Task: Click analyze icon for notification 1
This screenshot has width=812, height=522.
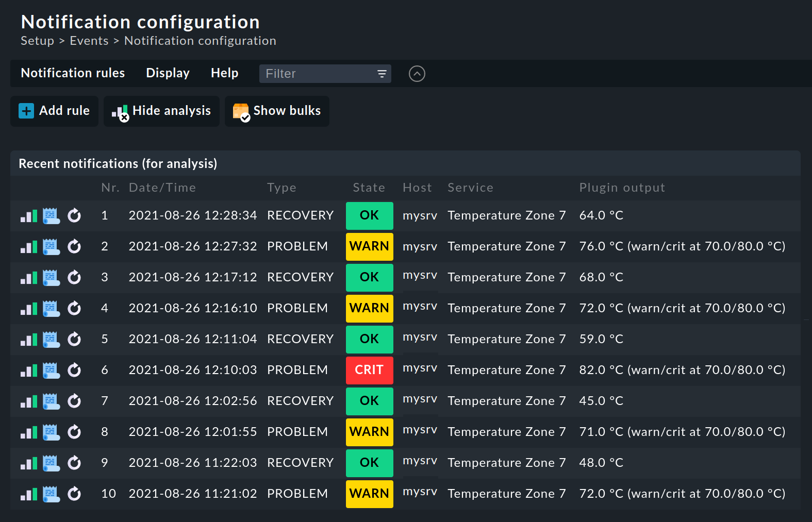Action: pyautogui.click(x=29, y=216)
